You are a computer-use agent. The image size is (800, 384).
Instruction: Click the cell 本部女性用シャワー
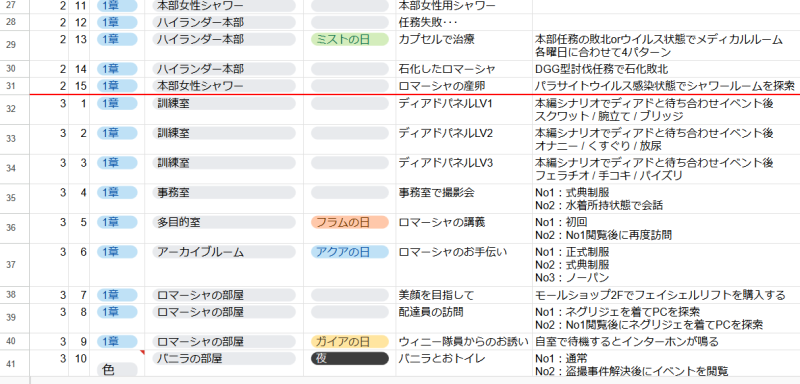coord(463,7)
